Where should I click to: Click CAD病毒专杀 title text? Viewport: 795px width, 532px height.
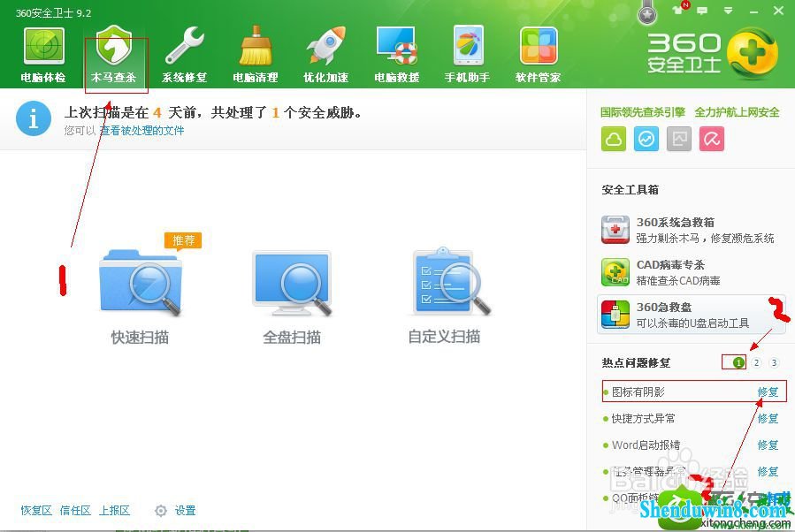(x=670, y=264)
